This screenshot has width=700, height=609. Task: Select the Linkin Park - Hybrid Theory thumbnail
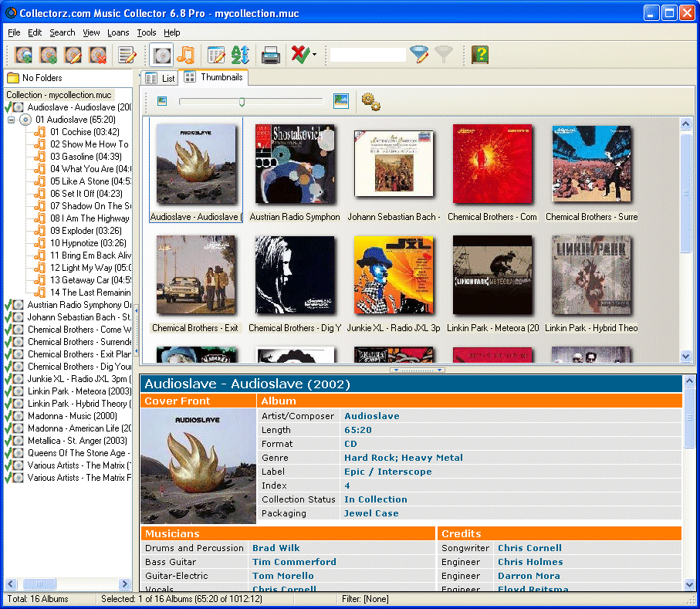(x=591, y=275)
